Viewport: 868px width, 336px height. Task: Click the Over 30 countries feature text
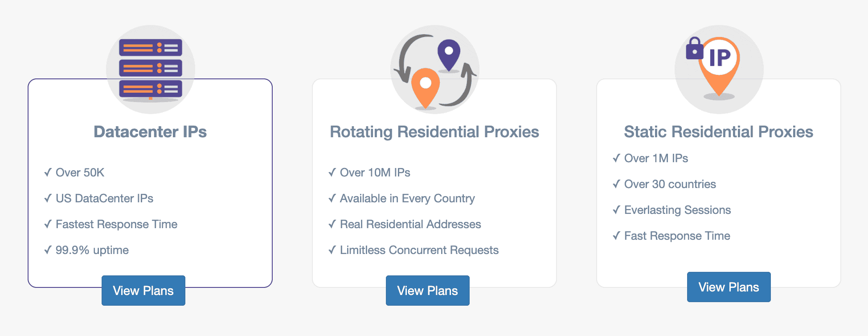670,184
